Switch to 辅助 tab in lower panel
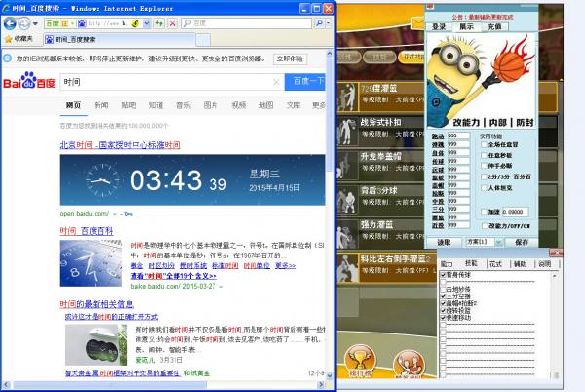This screenshot has width=585, height=392. pos(520,264)
